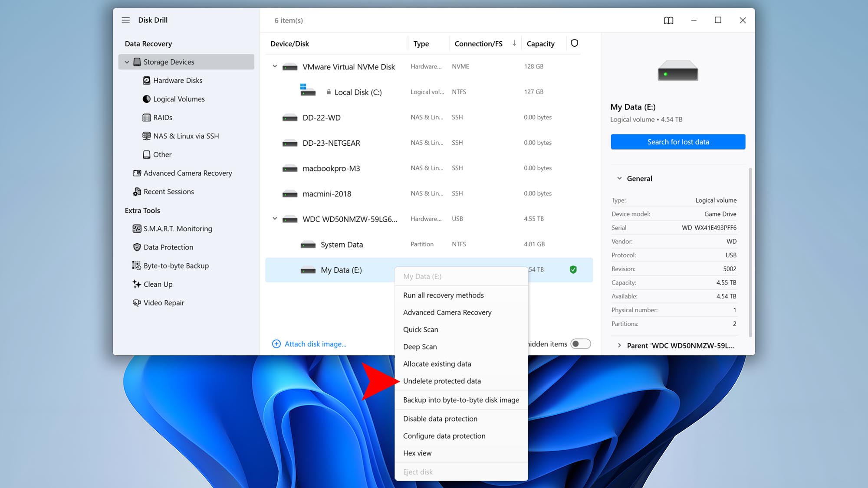Choose Undelete protected data

click(461, 381)
